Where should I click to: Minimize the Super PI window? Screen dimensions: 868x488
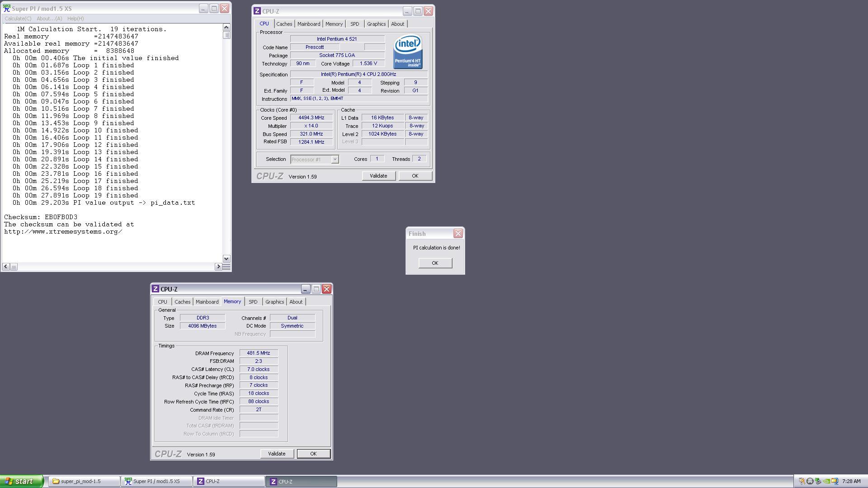pos(203,8)
